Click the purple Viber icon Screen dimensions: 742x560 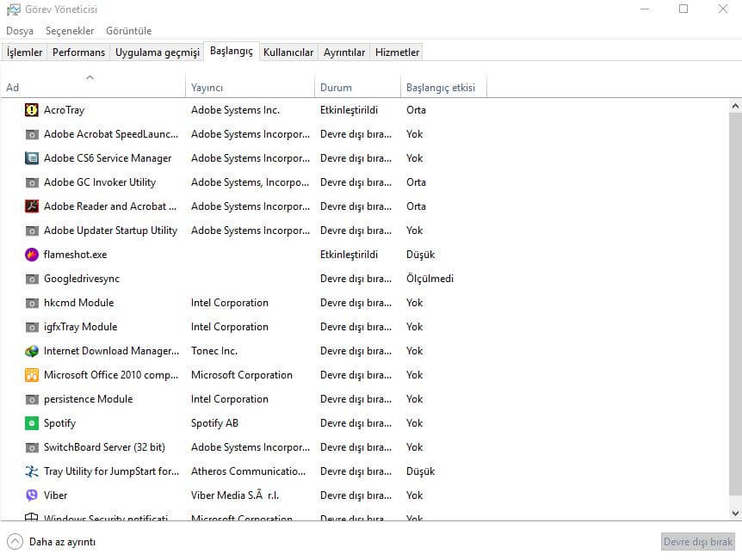tap(31, 495)
